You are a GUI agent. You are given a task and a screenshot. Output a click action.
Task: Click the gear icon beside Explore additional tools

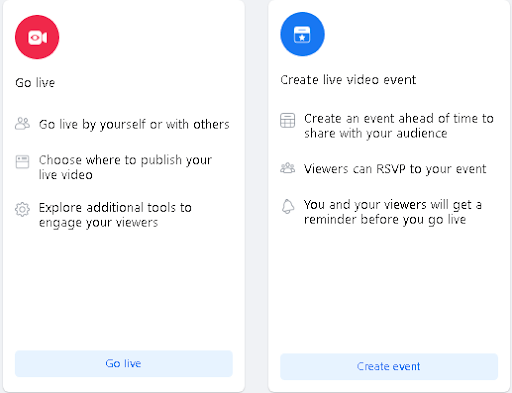coord(22,209)
